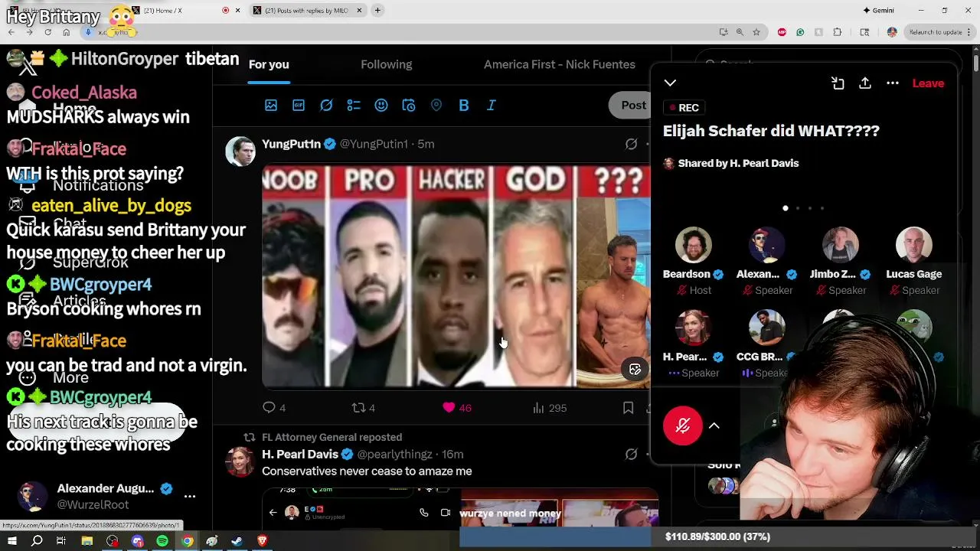This screenshot has width=980, height=551.
Task: Open Spotify from the taskbar
Action: point(162,541)
